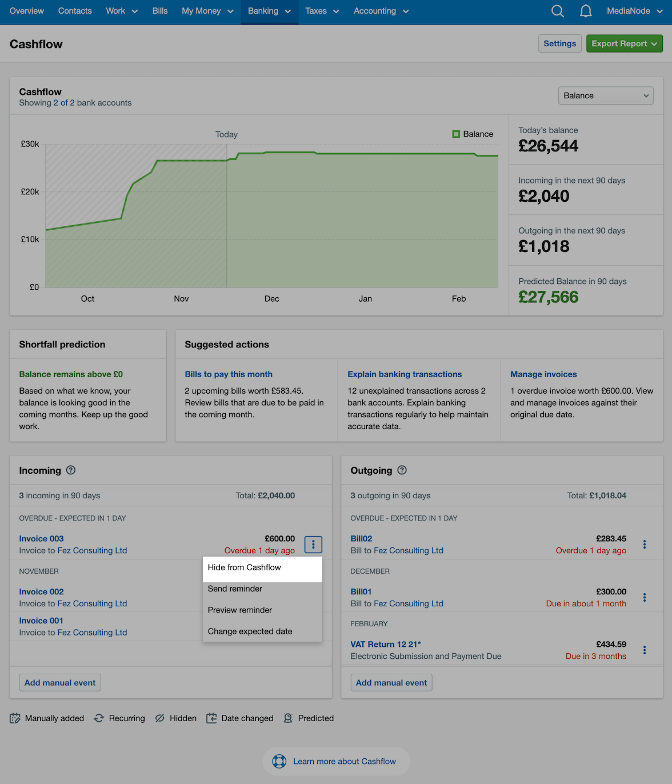
Task: Click today's balance £26,544 value
Action: pos(549,146)
